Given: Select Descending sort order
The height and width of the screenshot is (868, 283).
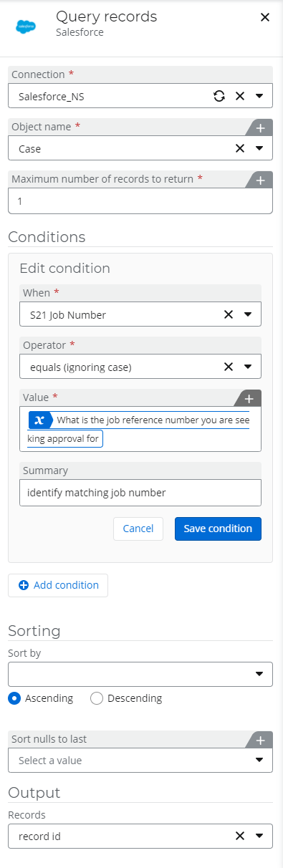Looking at the screenshot, I should pyautogui.click(x=97, y=698).
